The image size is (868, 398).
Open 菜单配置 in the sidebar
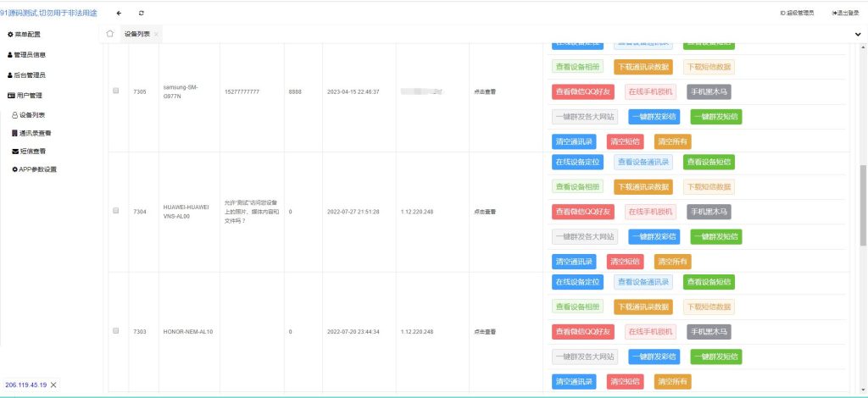(x=24, y=34)
